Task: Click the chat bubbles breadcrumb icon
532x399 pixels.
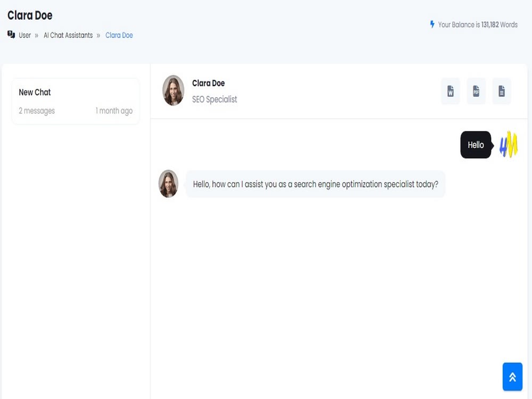Action: tap(11, 35)
